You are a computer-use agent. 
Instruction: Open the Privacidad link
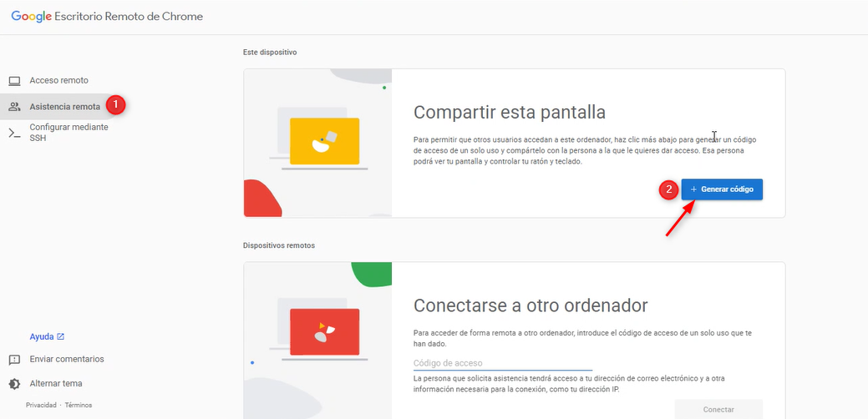pyautogui.click(x=41, y=405)
